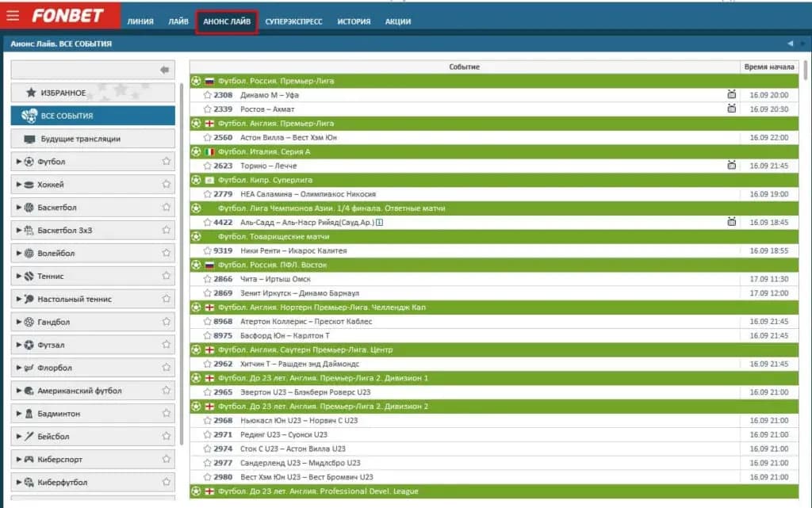Expand the Футбол category arrow

[19, 162]
